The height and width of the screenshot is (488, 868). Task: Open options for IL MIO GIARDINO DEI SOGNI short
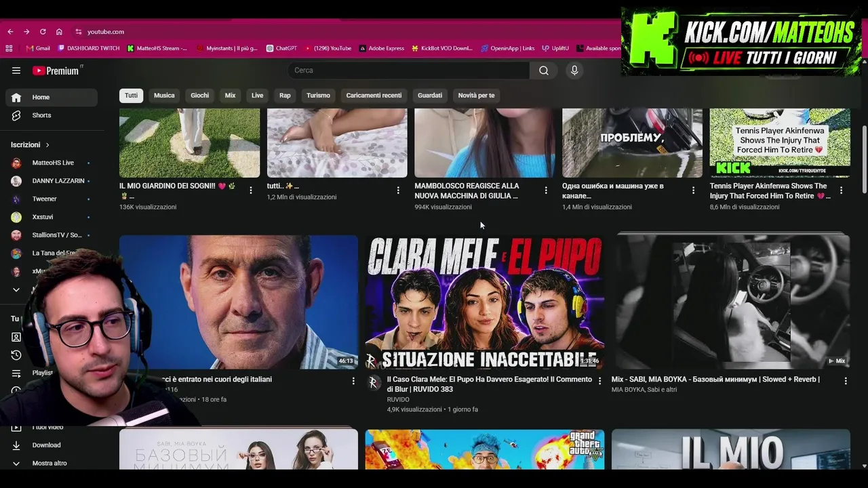click(251, 190)
